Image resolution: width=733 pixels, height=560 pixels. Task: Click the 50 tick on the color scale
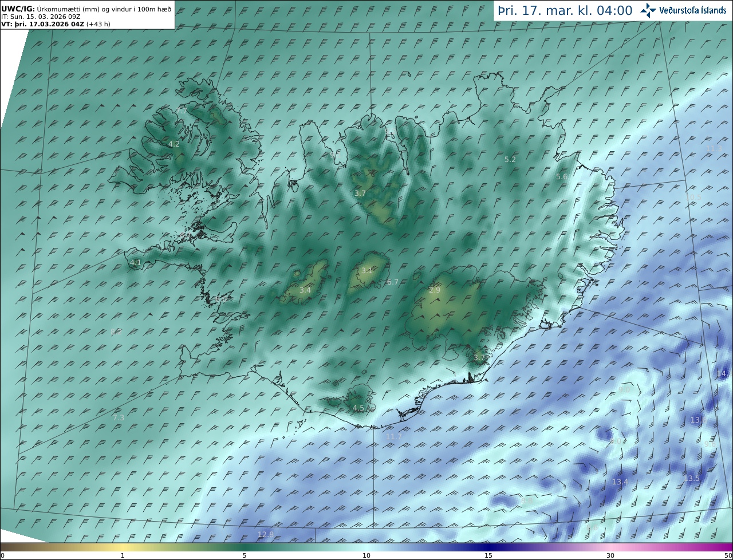(x=728, y=555)
